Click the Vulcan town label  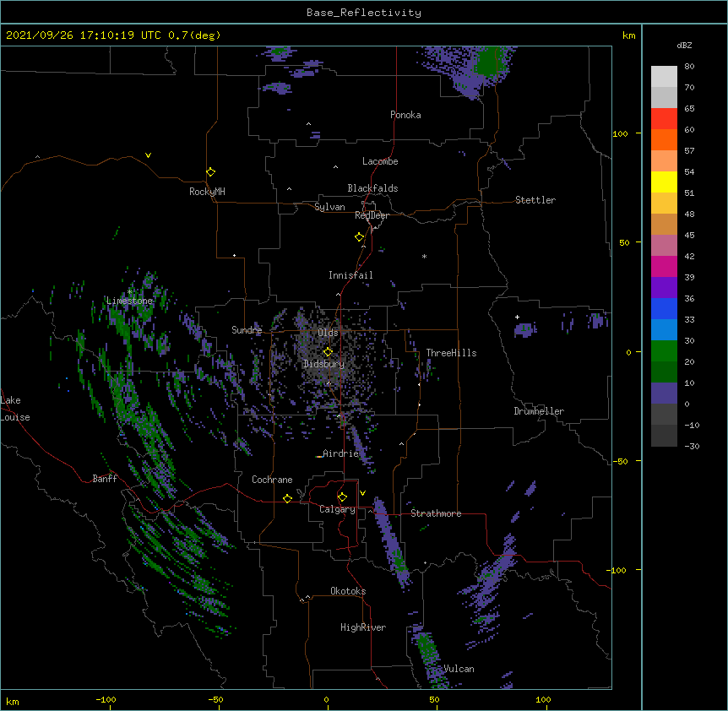pyautogui.click(x=459, y=669)
